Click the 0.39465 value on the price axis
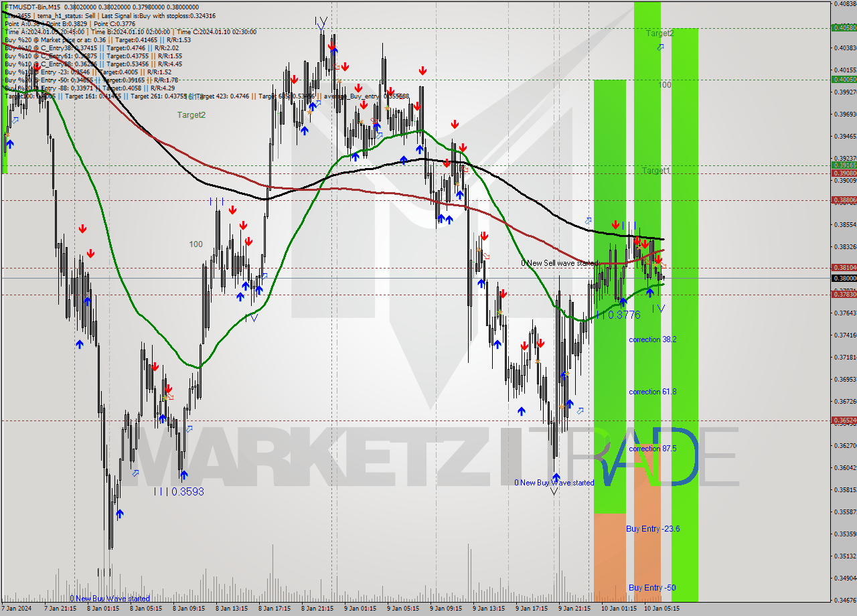Viewport: 857px width, 616px height. 846,136
